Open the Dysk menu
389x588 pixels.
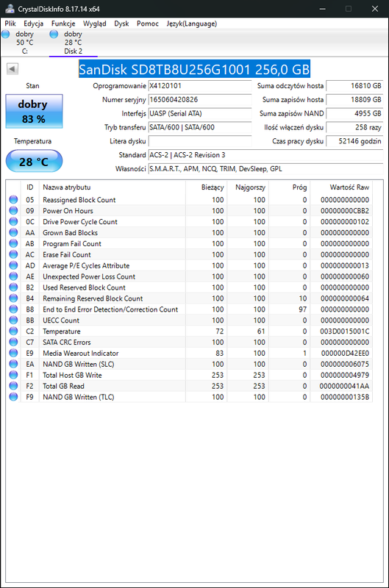pyautogui.click(x=121, y=24)
